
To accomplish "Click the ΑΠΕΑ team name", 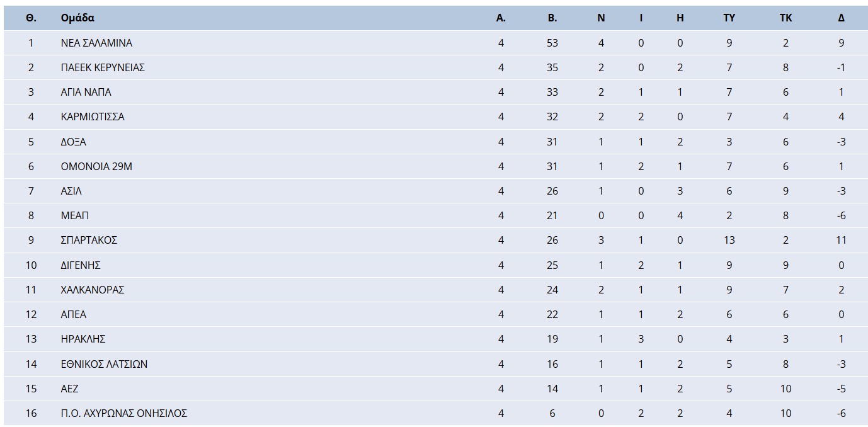I will tap(74, 314).
